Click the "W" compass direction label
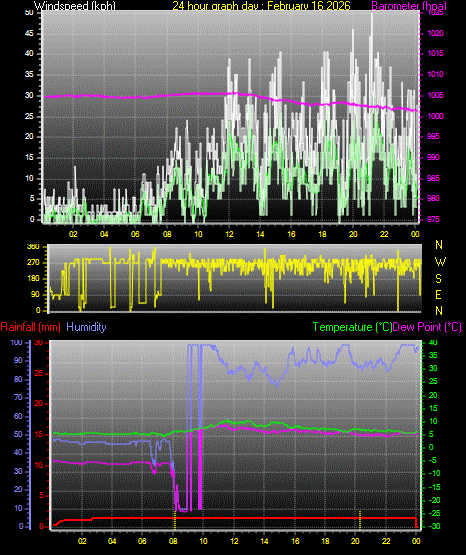The width and height of the screenshot is (466, 555). 440,262
